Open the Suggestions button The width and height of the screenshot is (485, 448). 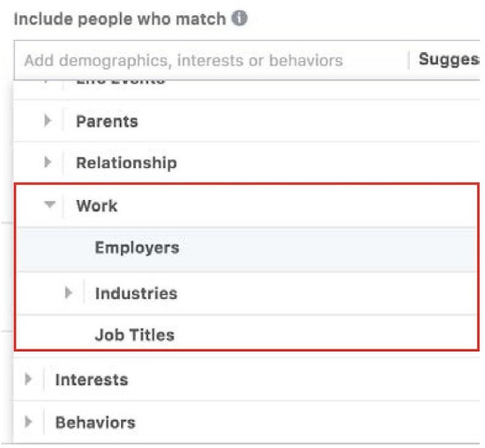pyautogui.click(x=448, y=60)
